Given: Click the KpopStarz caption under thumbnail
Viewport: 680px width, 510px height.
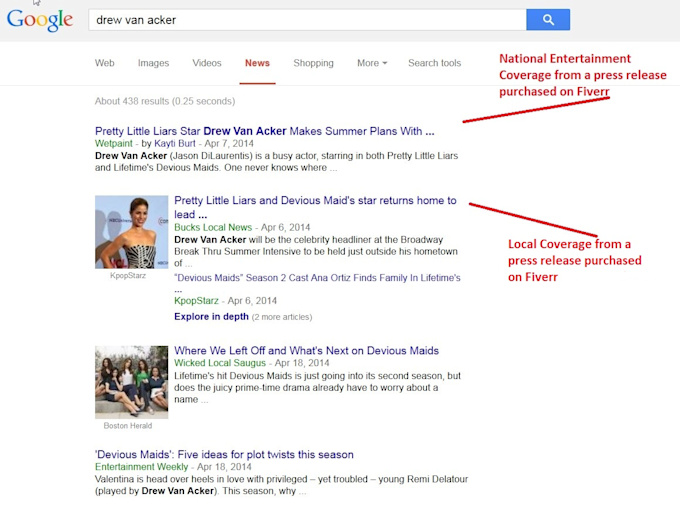Looking at the screenshot, I should [x=128, y=275].
